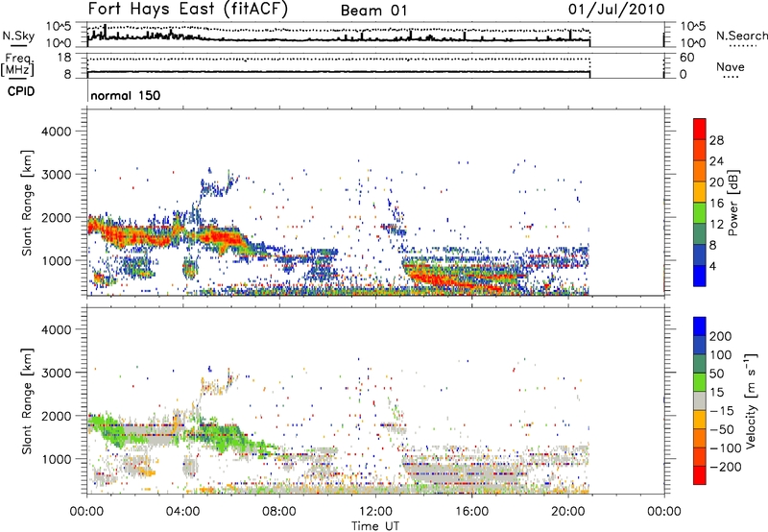Click the 'Nave' legend label
This screenshot has height=532, width=768.
coord(730,66)
